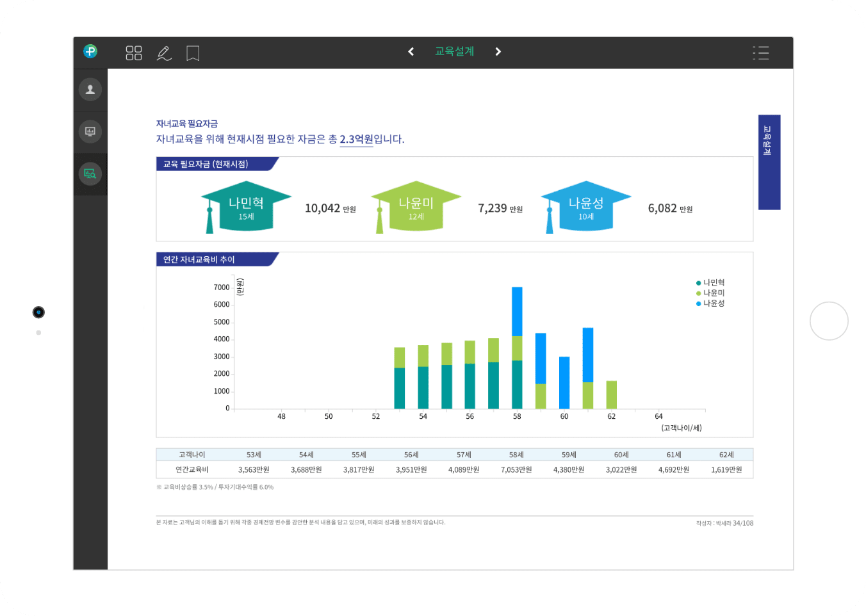Viewport: 866px width, 616px height.
Task: Select the pen annotation tool
Action: click(164, 53)
